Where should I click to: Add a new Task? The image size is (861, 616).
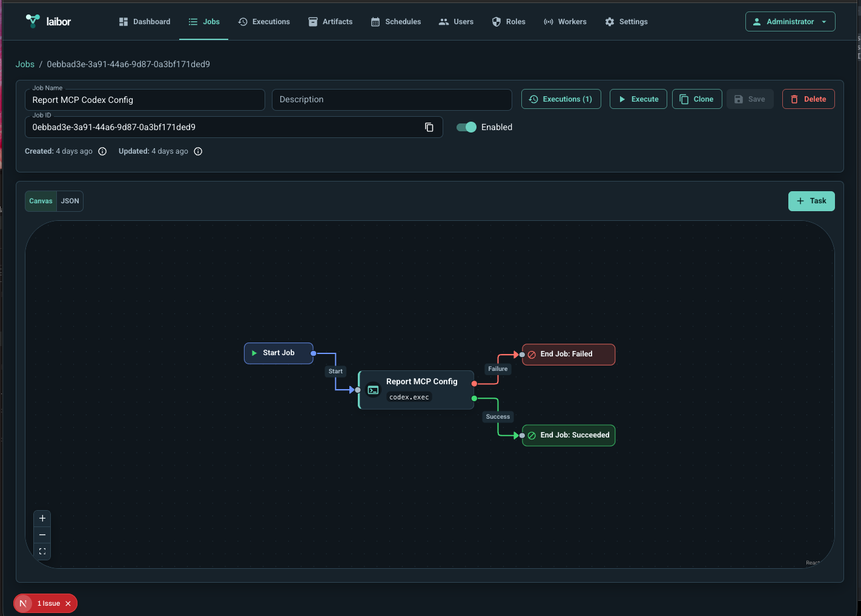[811, 201]
